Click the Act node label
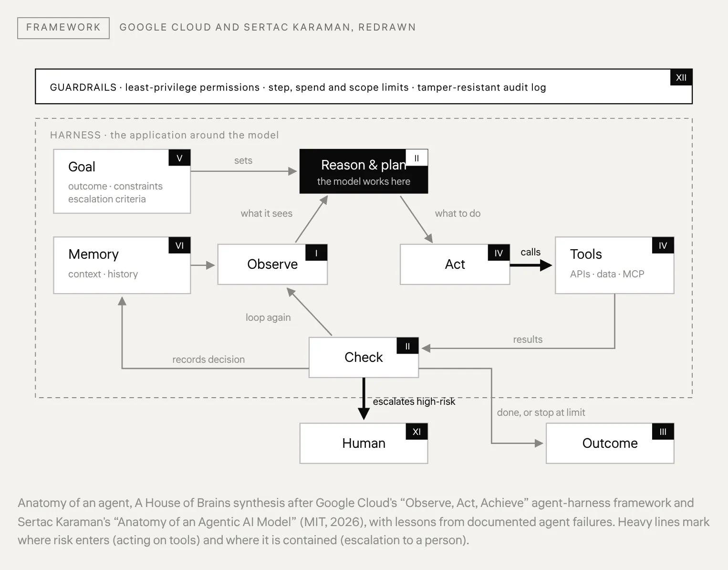The height and width of the screenshot is (570, 728). [455, 264]
